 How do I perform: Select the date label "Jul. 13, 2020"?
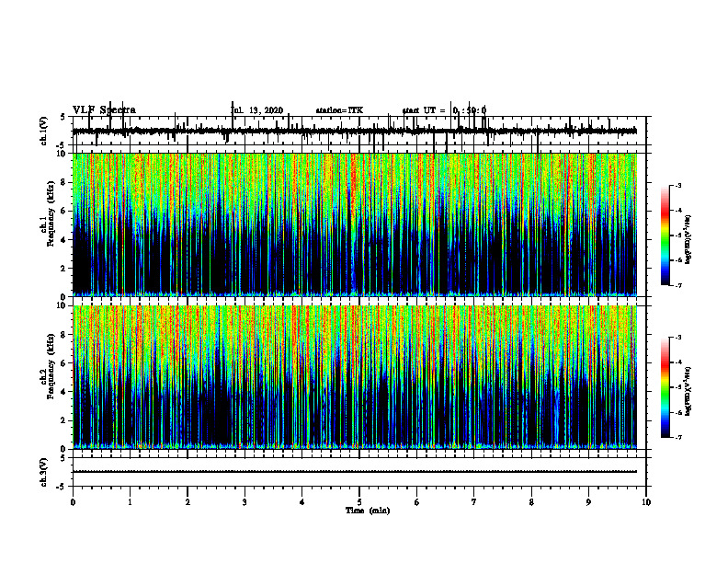click(x=256, y=110)
